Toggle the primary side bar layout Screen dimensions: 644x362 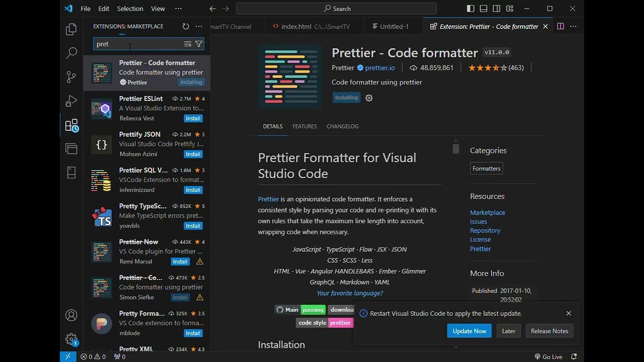pos(470,9)
